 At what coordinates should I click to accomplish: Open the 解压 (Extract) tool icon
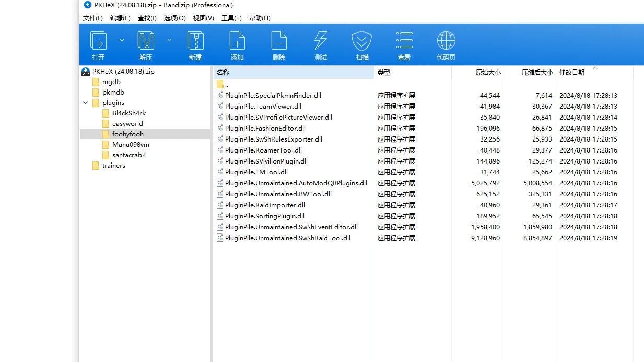click(x=145, y=44)
